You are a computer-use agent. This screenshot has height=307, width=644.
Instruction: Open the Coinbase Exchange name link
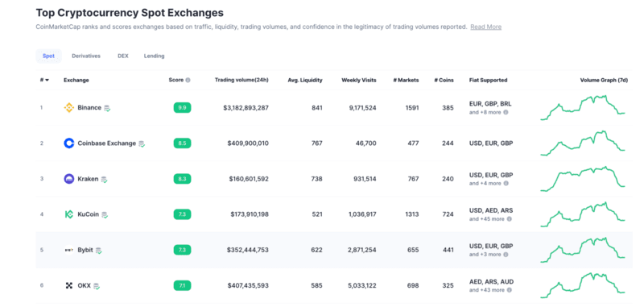pyautogui.click(x=107, y=143)
